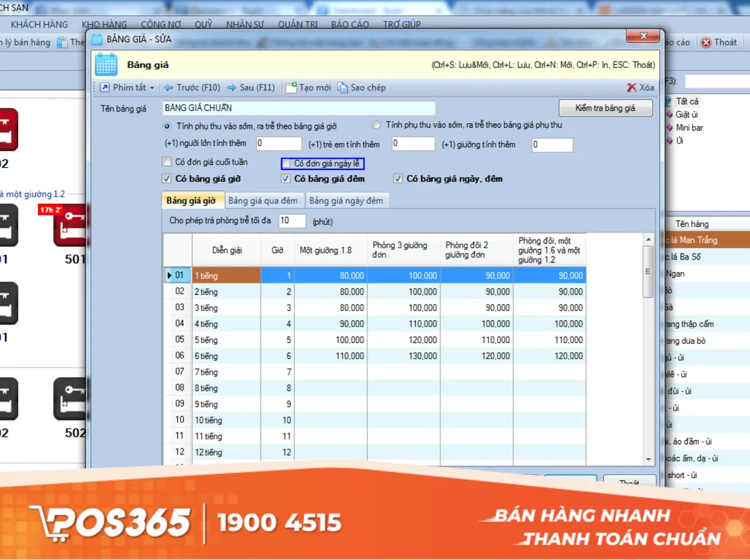750x560 pixels.
Task: Toggle checkbox Có bảng giá ngày, đêm
Action: pyautogui.click(x=398, y=179)
